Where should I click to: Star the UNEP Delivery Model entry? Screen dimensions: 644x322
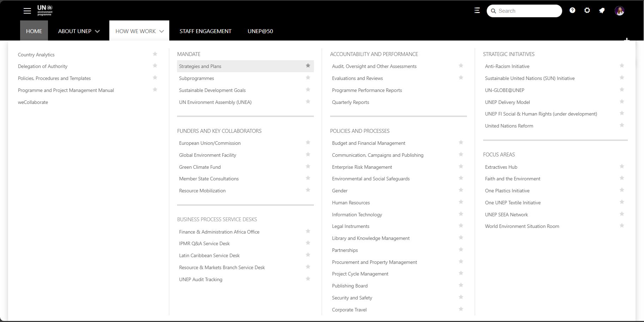(x=622, y=102)
